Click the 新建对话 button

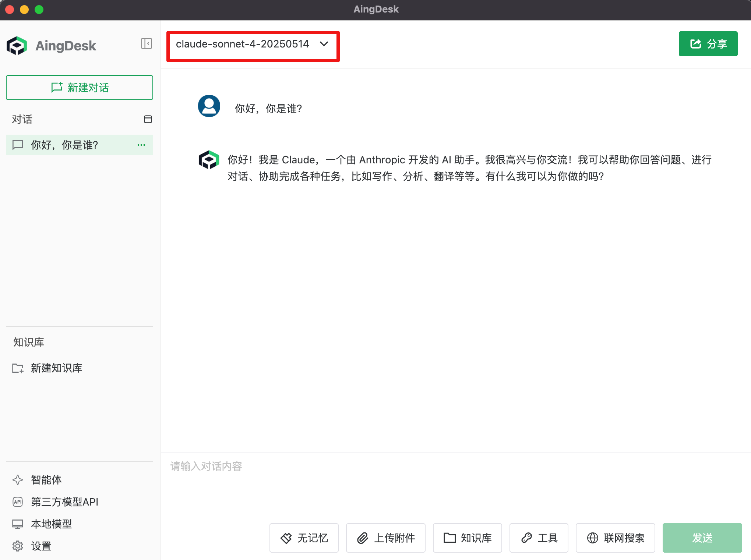[x=79, y=88]
